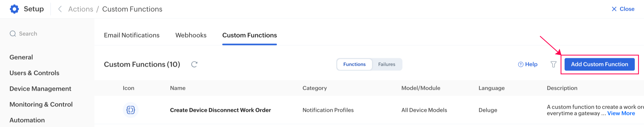Expand Users & Controls in sidebar

tap(34, 73)
